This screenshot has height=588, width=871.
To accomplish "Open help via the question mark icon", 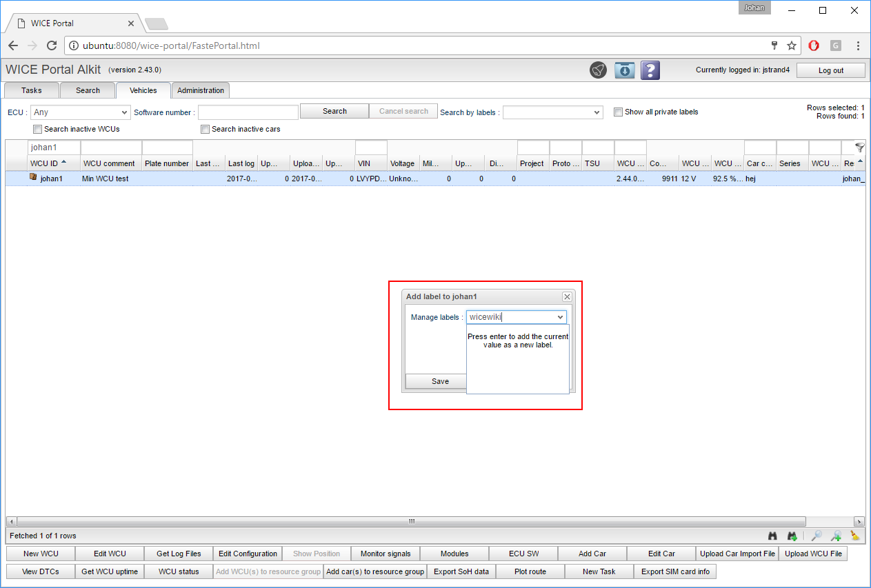I will (650, 70).
